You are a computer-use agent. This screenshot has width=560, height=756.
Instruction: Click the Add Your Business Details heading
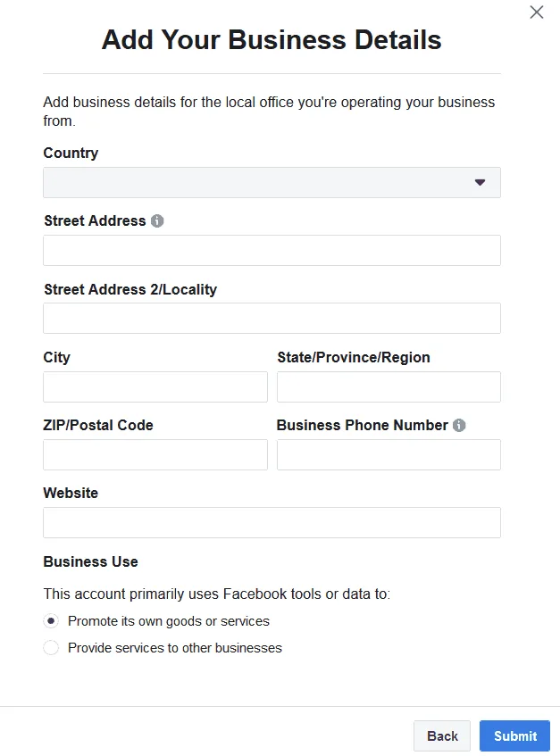point(272,39)
